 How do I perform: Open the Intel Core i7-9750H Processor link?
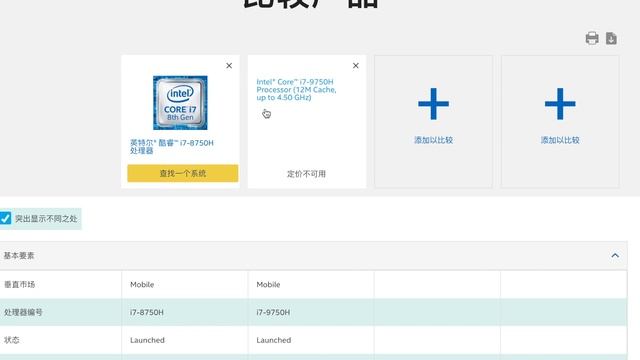(x=296, y=89)
